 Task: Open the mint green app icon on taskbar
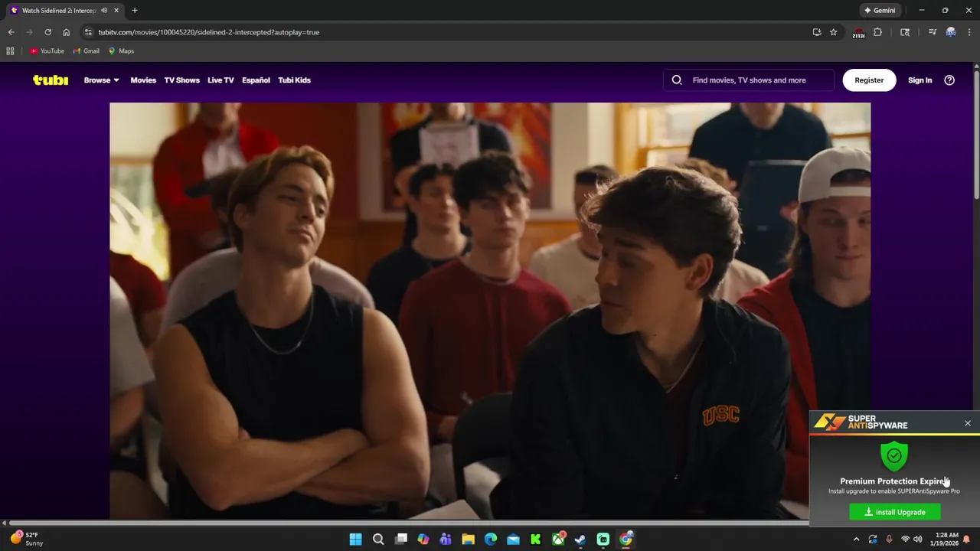[x=603, y=540]
